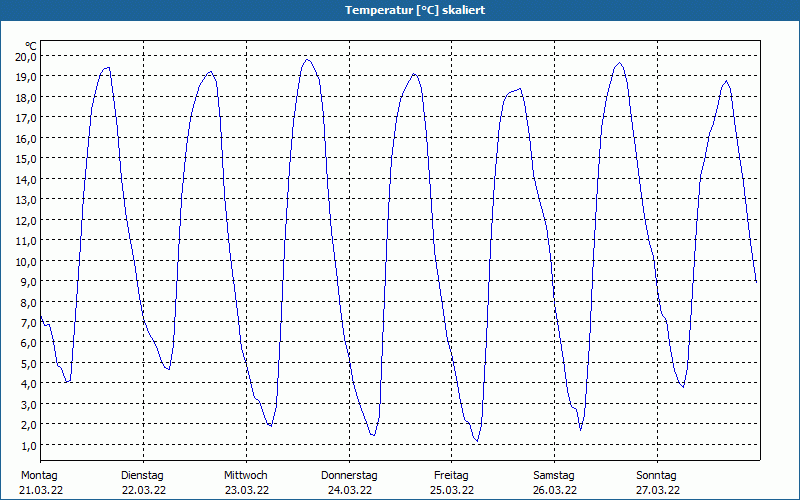This screenshot has width=800, height=500.
Task: Click the Montag day label
Action: (x=40, y=475)
